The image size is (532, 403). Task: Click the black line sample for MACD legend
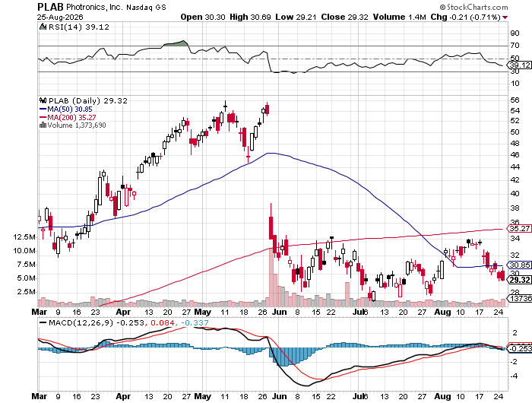(43, 323)
